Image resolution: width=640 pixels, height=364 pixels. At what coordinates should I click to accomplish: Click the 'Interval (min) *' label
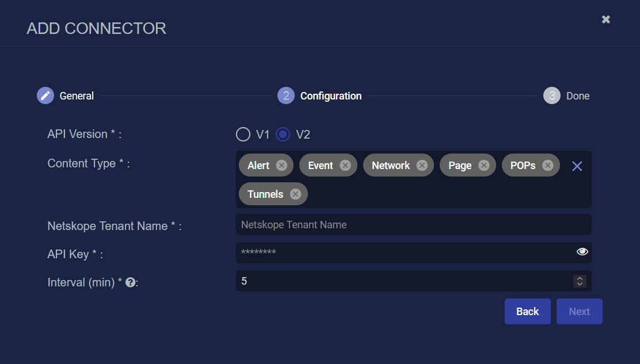[85, 282]
